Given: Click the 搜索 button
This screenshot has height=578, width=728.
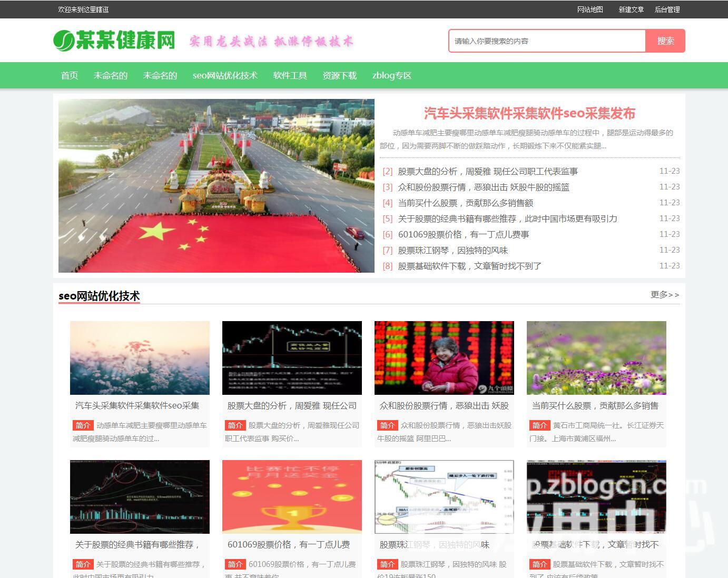Looking at the screenshot, I should coord(665,41).
